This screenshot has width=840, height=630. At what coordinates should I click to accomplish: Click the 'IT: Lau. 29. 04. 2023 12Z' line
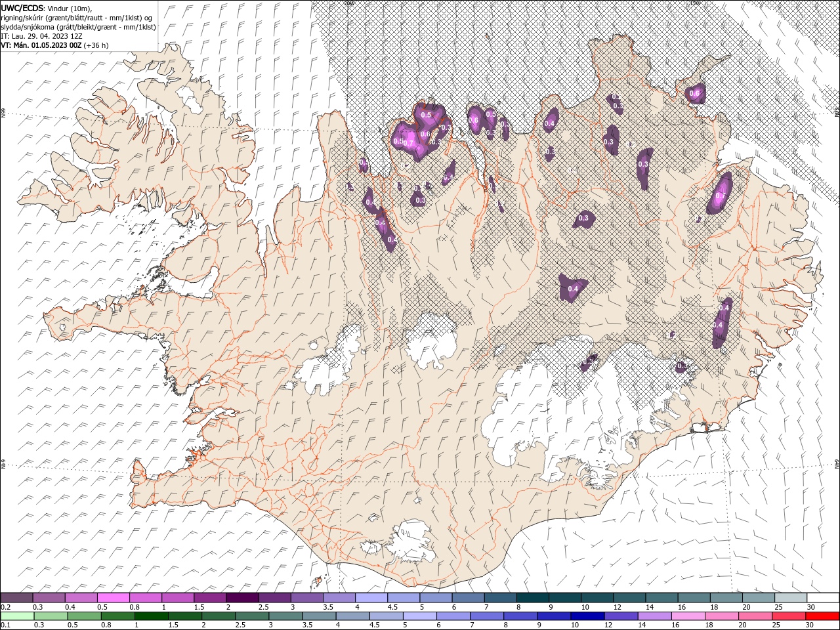pos(42,36)
